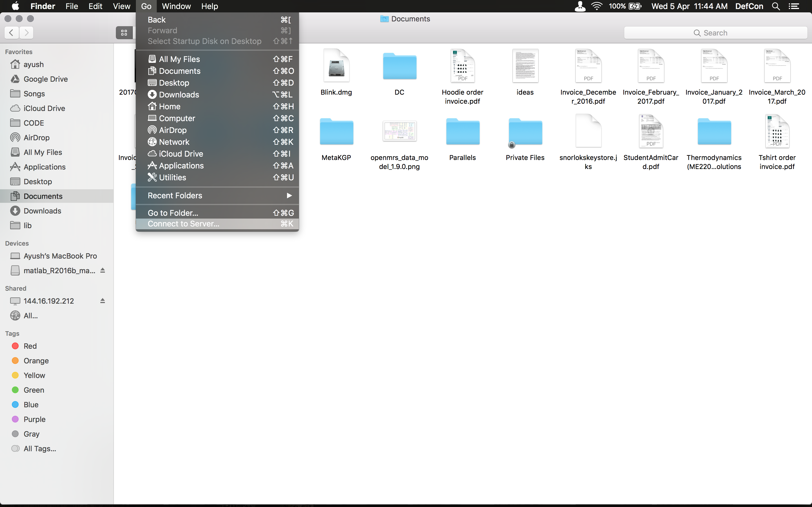Select Connect to Server option
Screen dimensions: 812x507
pyautogui.click(x=183, y=224)
